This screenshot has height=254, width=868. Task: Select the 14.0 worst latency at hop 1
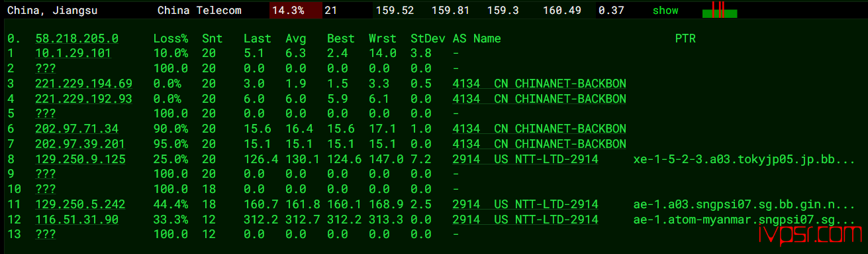(383, 54)
